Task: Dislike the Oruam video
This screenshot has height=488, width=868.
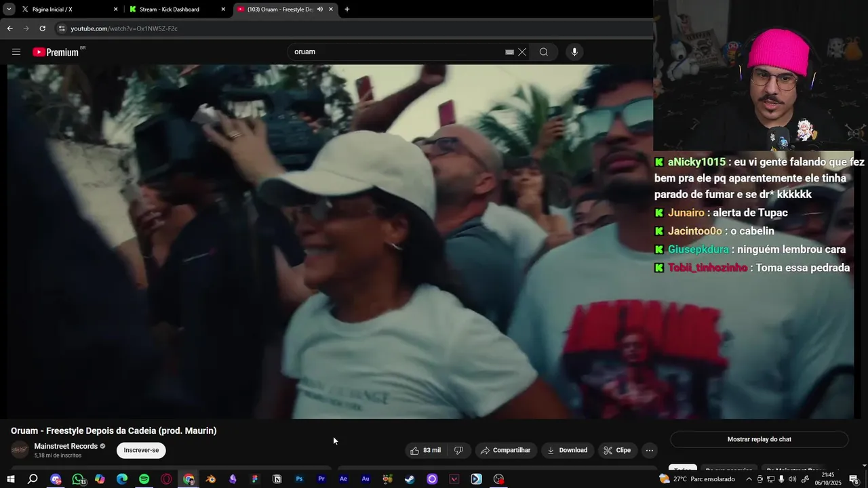Action: coord(458,450)
